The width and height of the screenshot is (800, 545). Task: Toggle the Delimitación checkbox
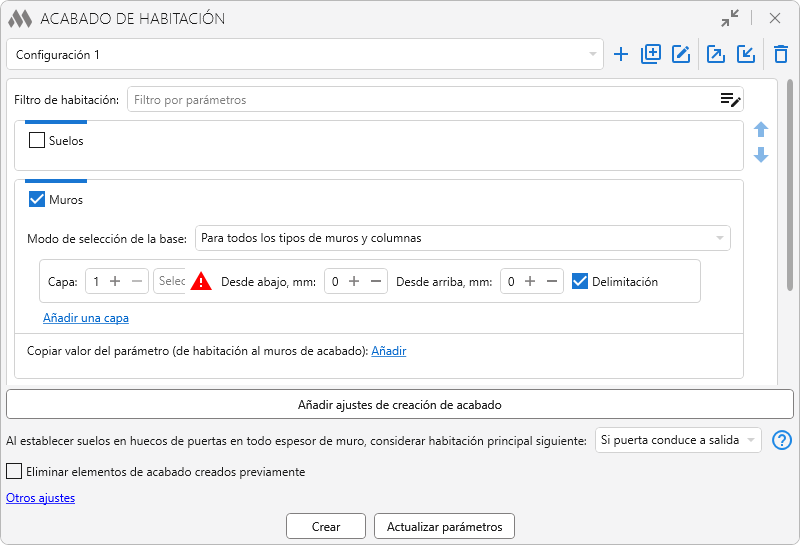tap(579, 282)
